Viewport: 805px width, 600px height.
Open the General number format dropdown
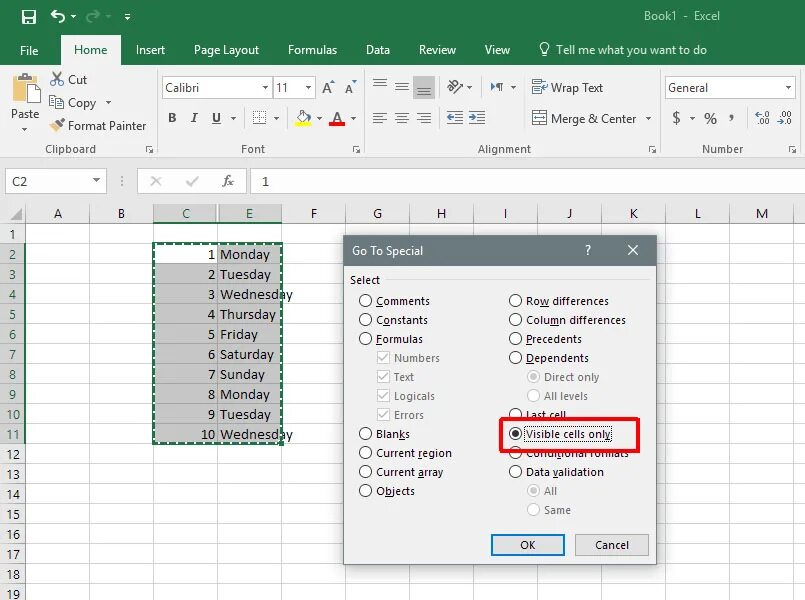[x=788, y=88]
